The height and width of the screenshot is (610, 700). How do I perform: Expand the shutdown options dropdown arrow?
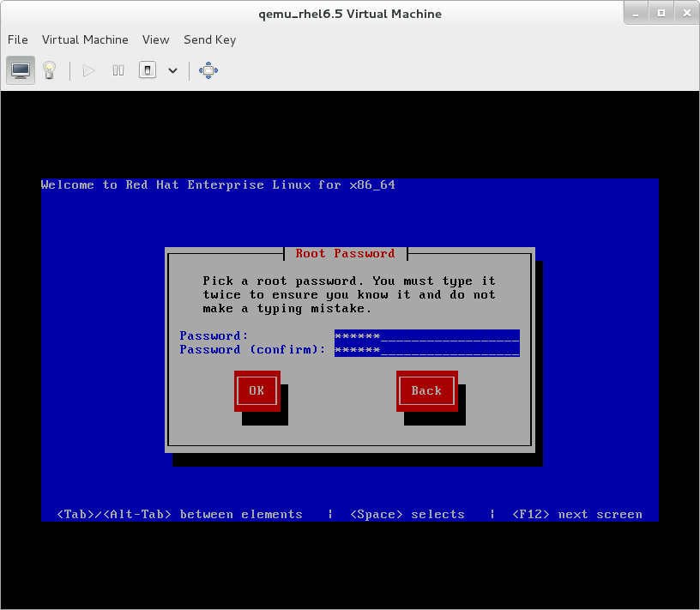click(172, 70)
